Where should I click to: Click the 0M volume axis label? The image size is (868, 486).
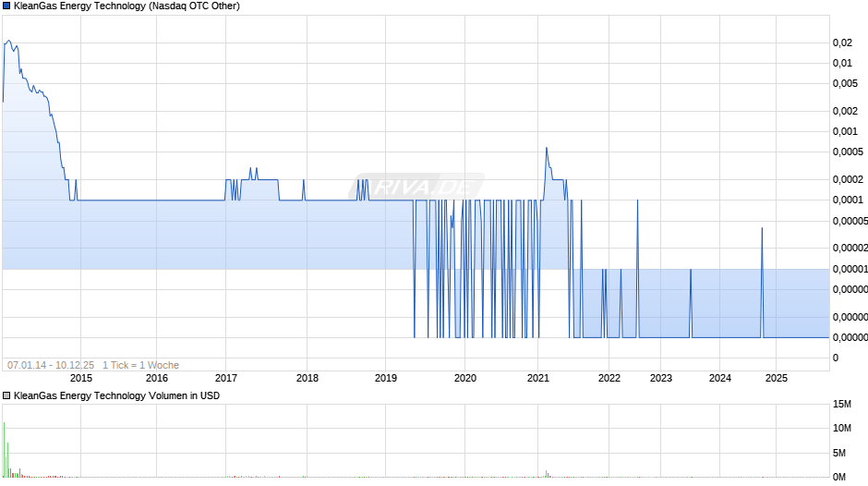tap(839, 477)
